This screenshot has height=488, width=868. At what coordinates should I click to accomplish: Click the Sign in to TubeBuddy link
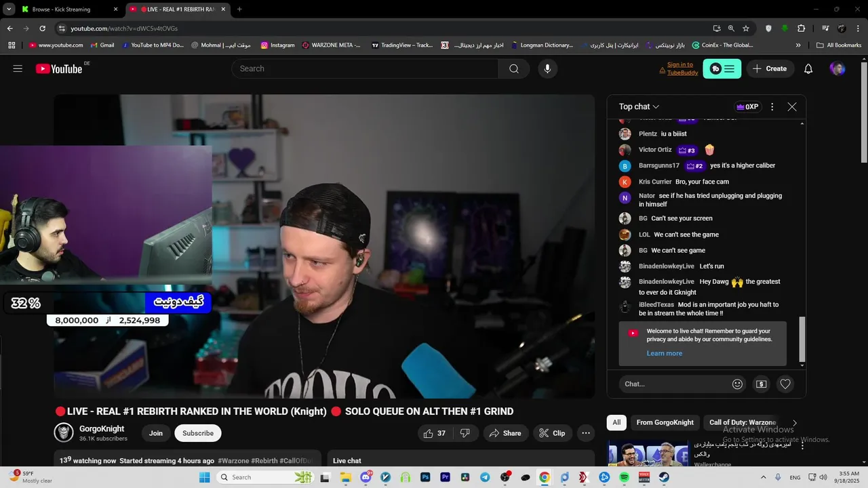679,68
